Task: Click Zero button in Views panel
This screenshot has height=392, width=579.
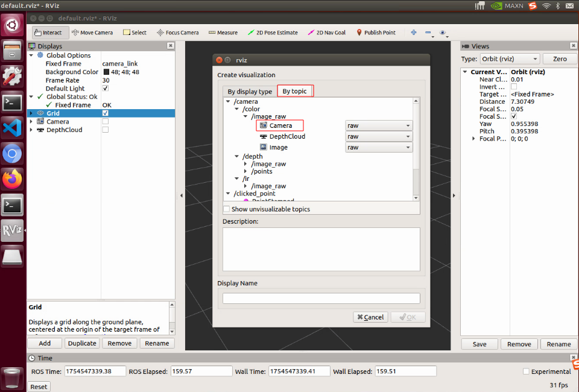Action: point(560,58)
